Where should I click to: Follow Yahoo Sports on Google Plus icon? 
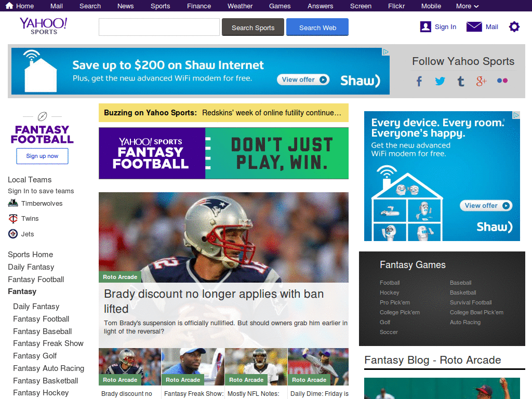coord(481,81)
